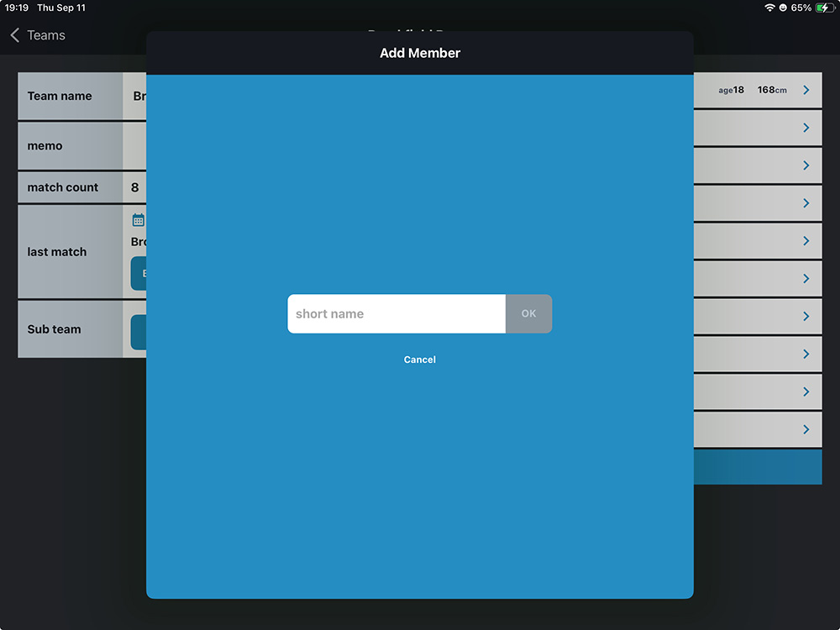The width and height of the screenshot is (840, 630).
Task: Tap the blue bar below member list
Action: click(758, 467)
